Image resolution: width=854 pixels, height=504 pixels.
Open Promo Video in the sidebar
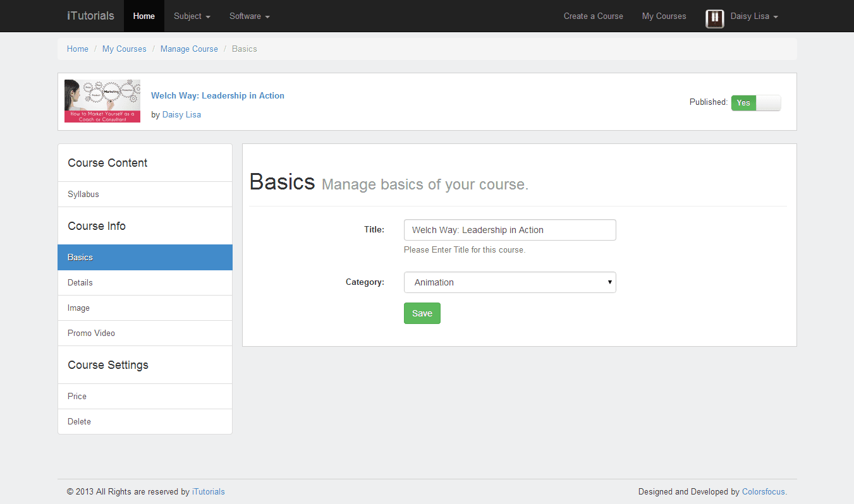coord(145,333)
